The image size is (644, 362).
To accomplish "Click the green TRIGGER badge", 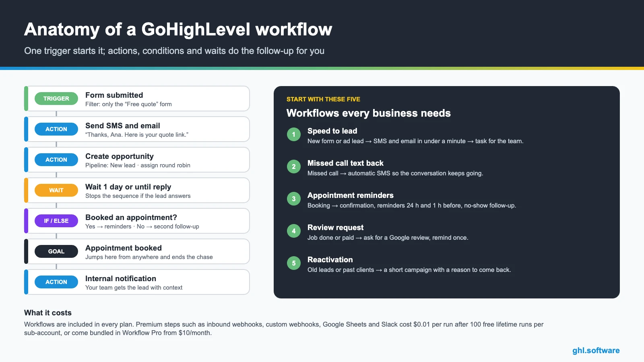I will pyautogui.click(x=56, y=99).
